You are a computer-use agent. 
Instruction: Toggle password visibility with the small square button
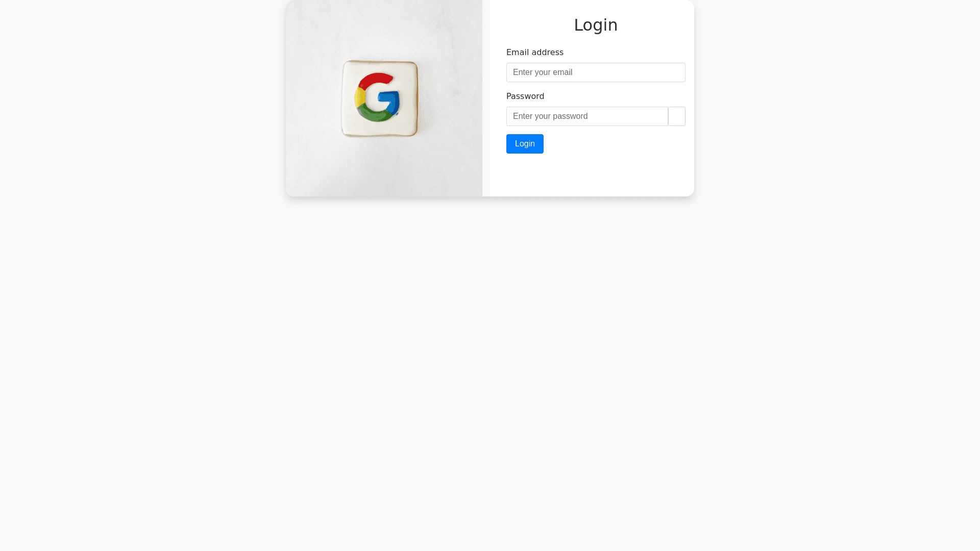677,116
